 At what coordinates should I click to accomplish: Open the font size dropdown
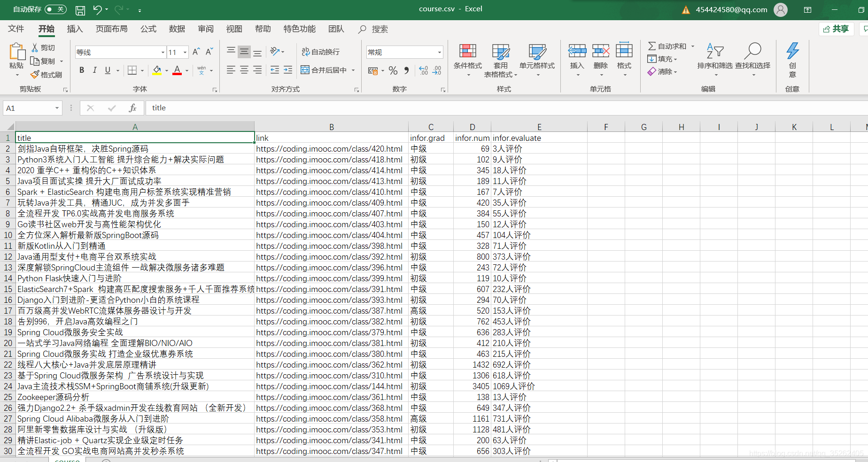tap(185, 52)
